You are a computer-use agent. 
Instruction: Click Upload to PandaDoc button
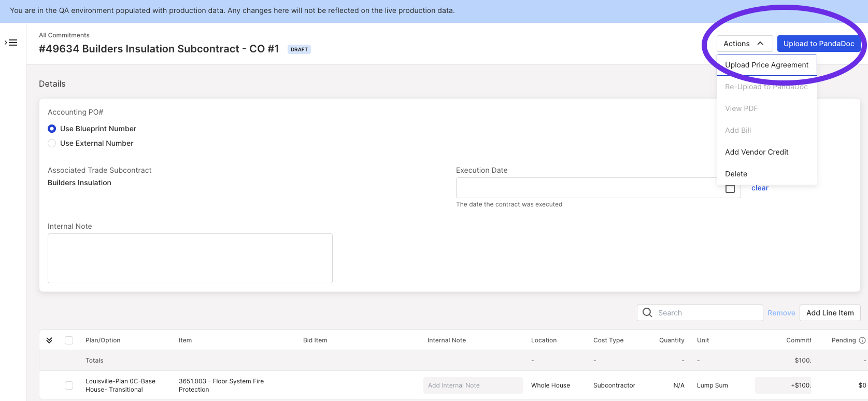coord(819,44)
